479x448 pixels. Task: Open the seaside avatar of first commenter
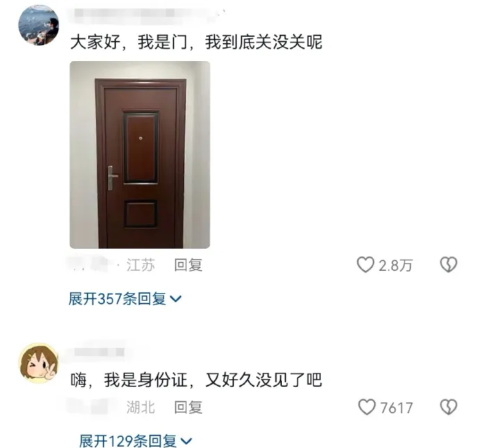coord(38,25)
